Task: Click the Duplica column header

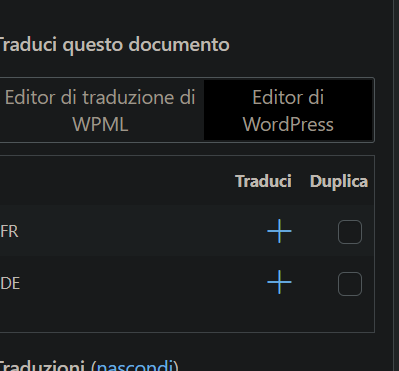Action: (x=339, y=182)
